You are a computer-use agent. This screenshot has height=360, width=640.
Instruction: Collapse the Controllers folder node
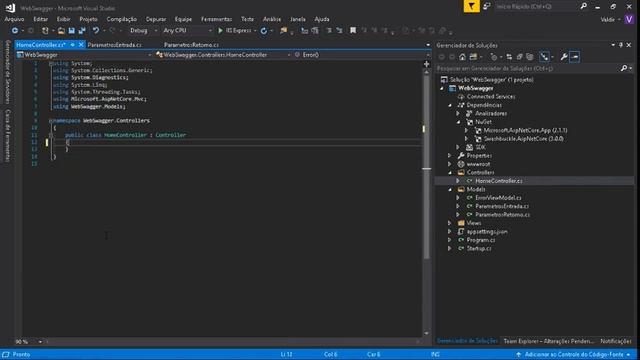450,173
